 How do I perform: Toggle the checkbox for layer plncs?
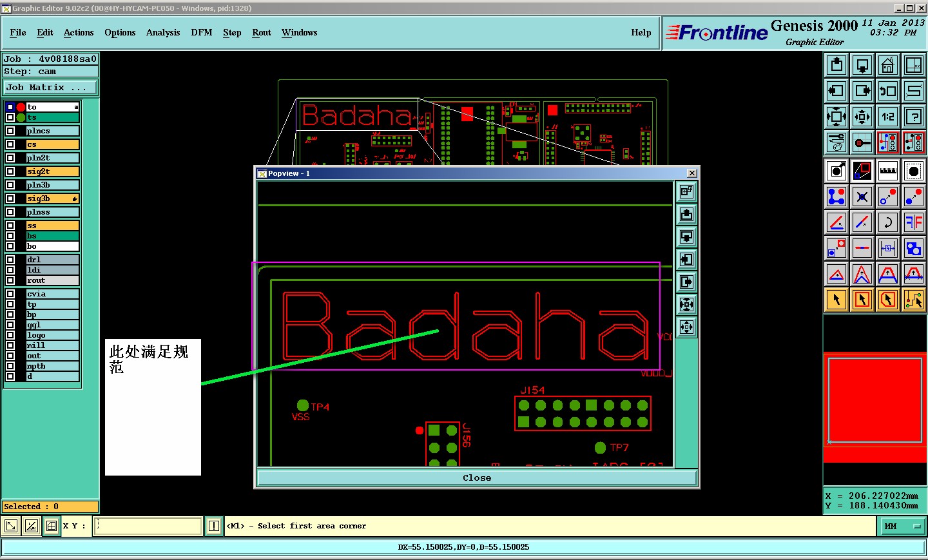(x=10, y=131)
